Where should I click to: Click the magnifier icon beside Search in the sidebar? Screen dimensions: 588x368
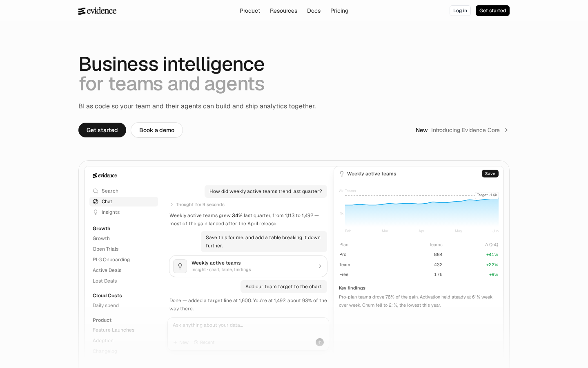pos(96,191)
